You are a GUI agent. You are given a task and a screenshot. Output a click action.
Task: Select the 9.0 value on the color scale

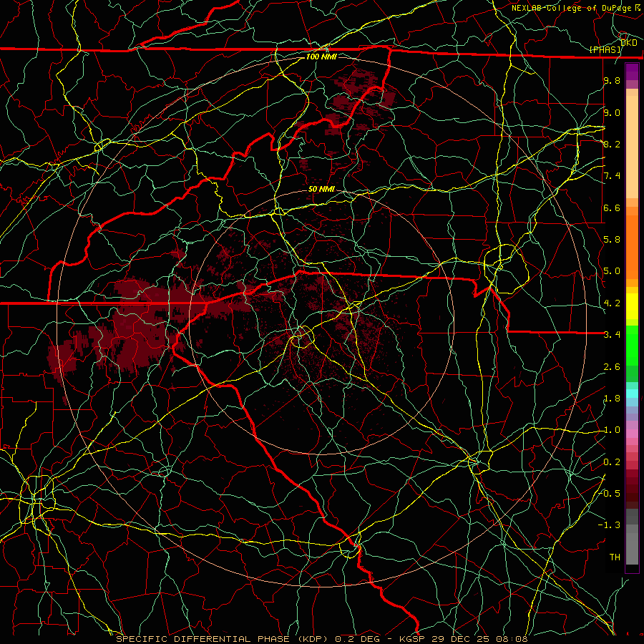click(x=612, y=112)
